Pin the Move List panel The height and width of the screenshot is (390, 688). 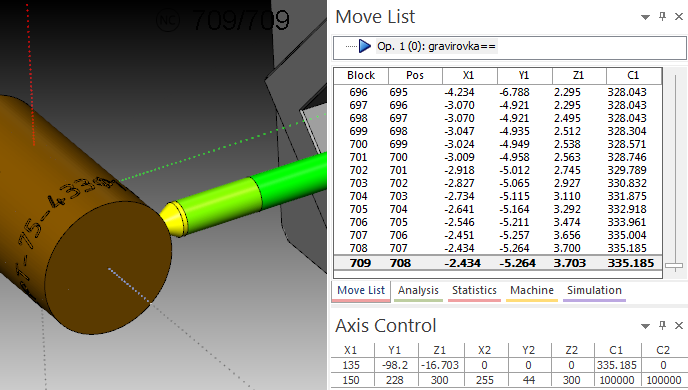[x=663, y=17]
